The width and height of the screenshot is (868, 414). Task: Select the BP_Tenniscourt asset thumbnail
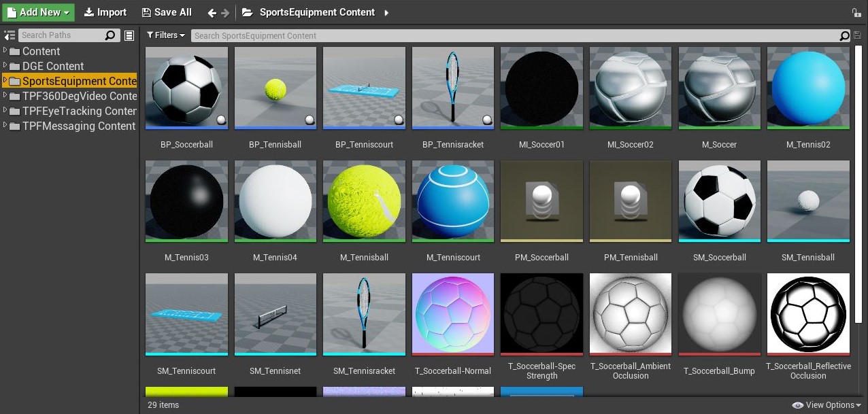(x=365, y=88)
